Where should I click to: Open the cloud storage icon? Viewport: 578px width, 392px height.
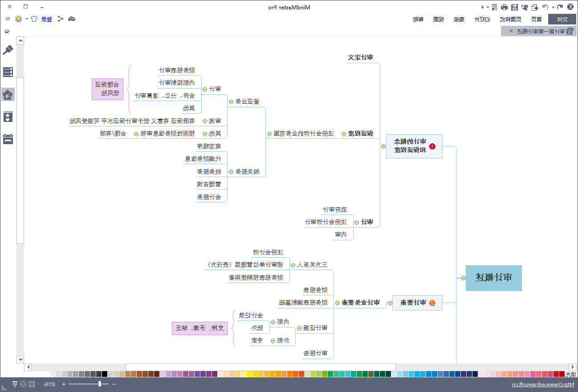71,19
